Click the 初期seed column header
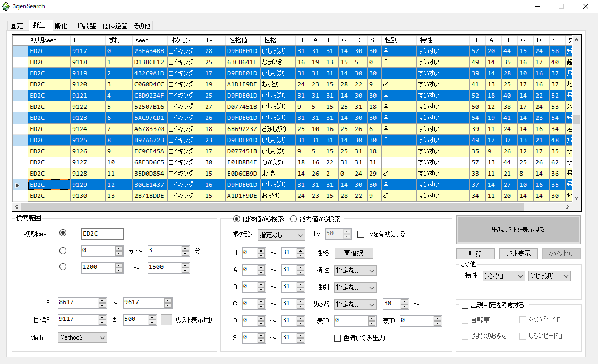 pyautogui.click(x=49, y=40)
